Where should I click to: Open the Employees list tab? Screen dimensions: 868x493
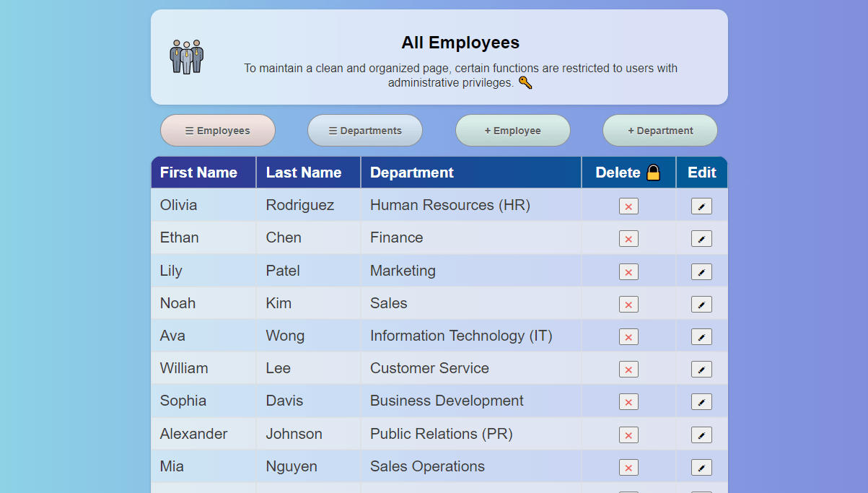(x=218, y=131)
